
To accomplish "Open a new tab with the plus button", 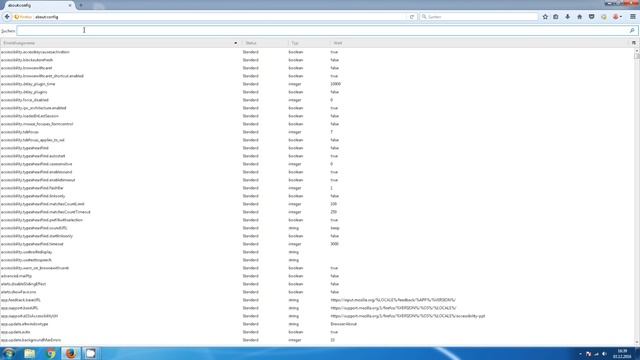I will click(x=81, y=5).
